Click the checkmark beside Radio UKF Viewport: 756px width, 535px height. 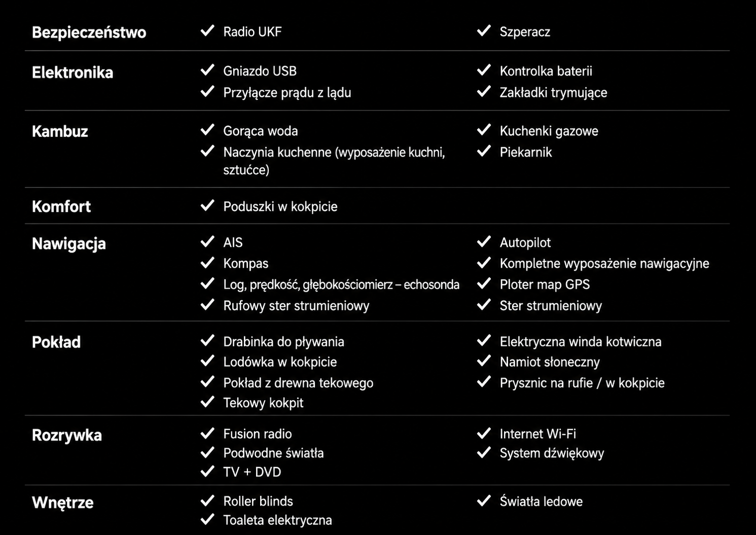(207, 31)
